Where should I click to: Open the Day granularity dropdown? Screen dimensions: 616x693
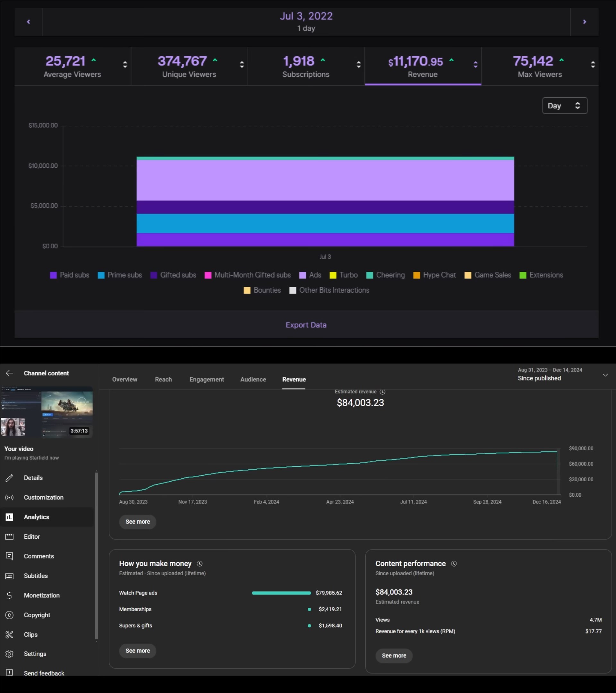click(x=564, y=106)
